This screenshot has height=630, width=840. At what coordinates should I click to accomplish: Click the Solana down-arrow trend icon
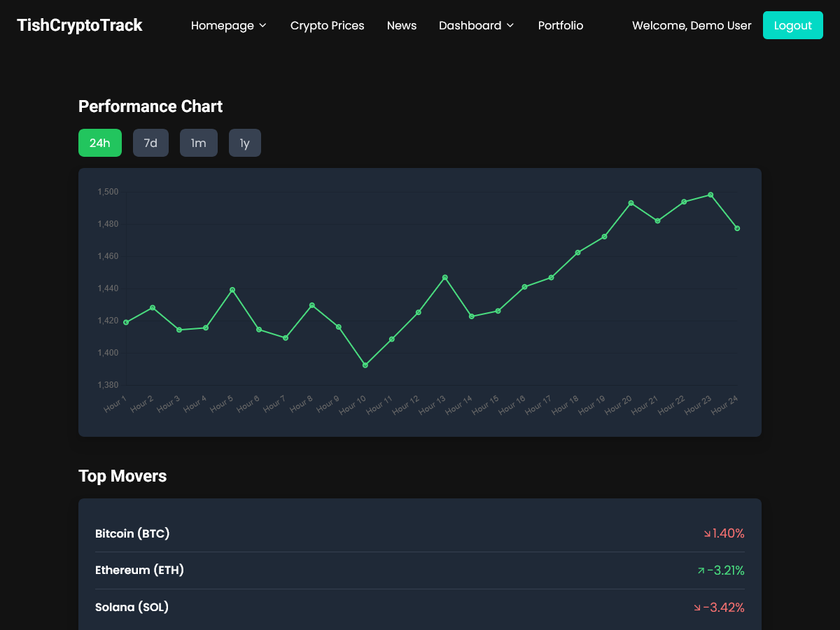click(697, 608)
